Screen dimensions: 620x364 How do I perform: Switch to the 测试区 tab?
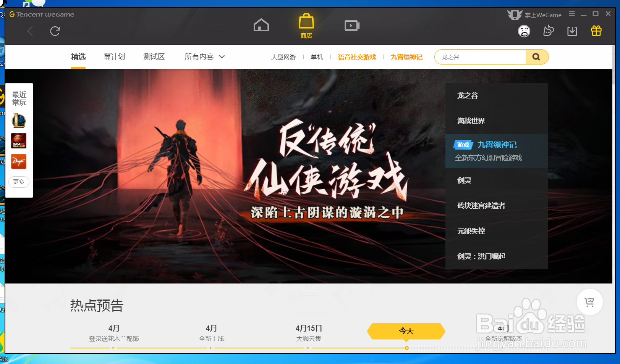pyautogui.click(x=154, y=57)
